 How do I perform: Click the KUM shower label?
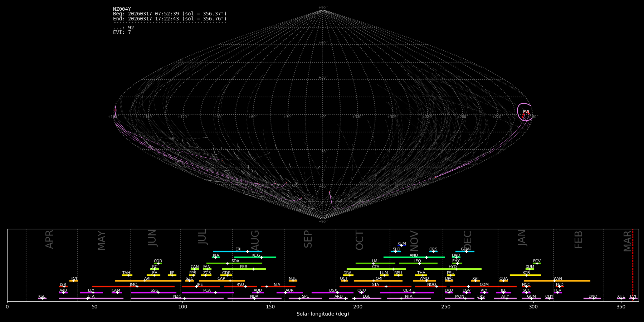tap(401, 244)
